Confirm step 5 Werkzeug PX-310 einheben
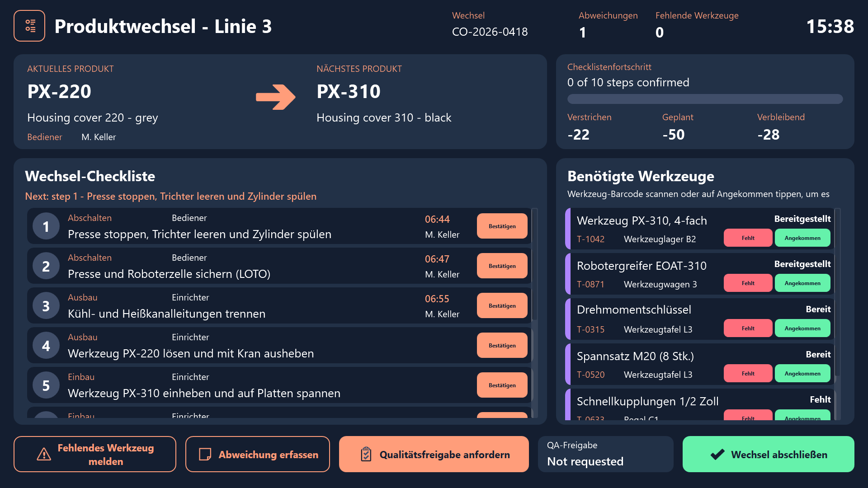The image size is (868, 488). tap(502, 385)
